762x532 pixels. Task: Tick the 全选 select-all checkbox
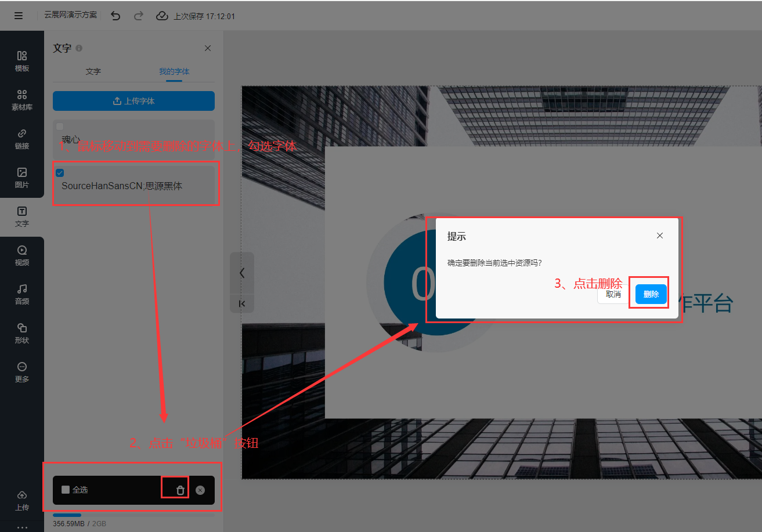pos(66,490)
